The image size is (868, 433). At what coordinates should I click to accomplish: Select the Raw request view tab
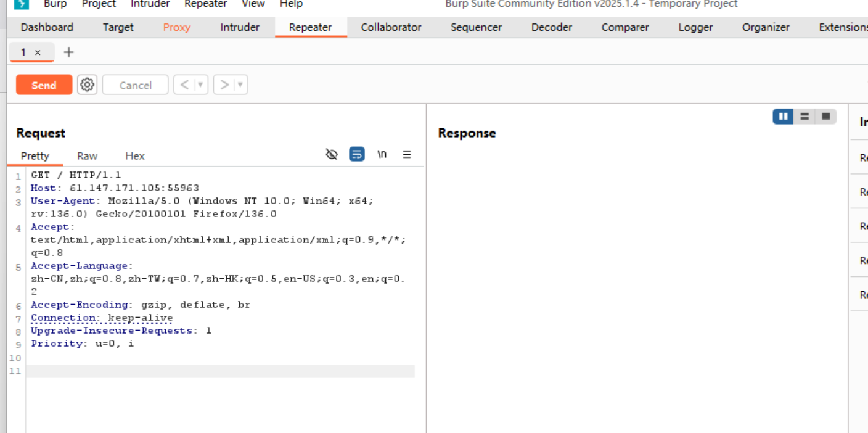tap(87, 155)
